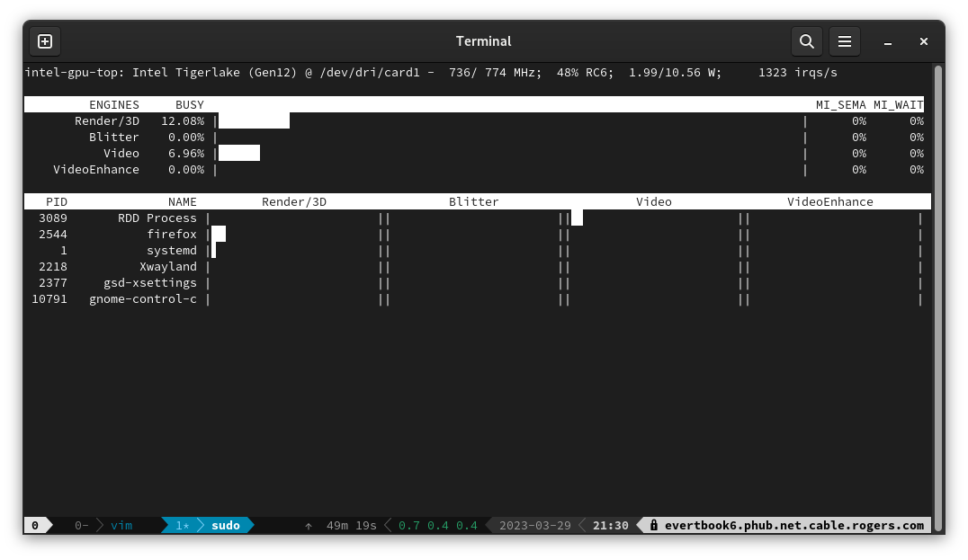Click the Terminal window title
The height and width of the screenshot is (560, 968).
483,41
